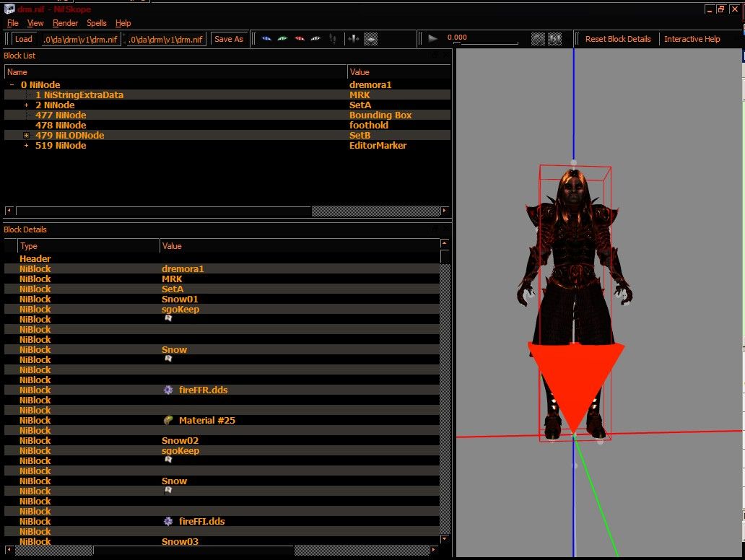Click Block Details horizontal scroll right arrow
This screenshot has height=560, width=745.
coord(433,550)
